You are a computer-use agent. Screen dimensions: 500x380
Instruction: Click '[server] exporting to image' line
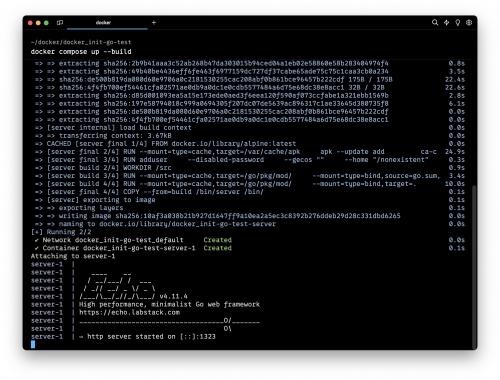(95, 200)
